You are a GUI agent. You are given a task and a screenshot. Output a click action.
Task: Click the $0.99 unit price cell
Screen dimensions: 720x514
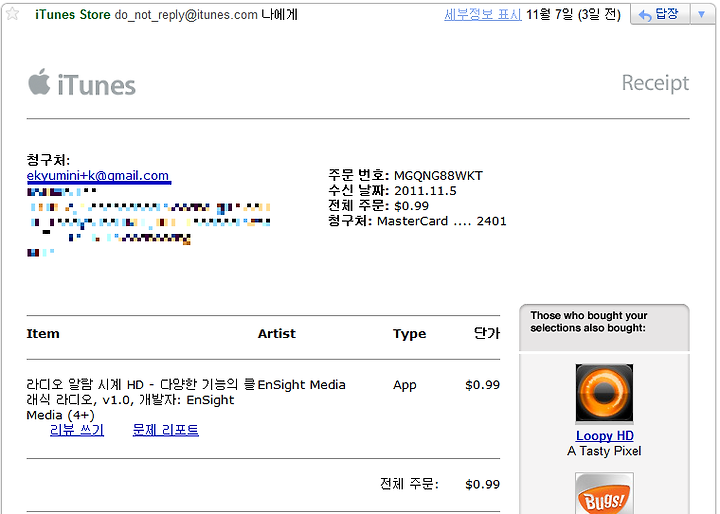pyautogui.click(x=482, y=384)
